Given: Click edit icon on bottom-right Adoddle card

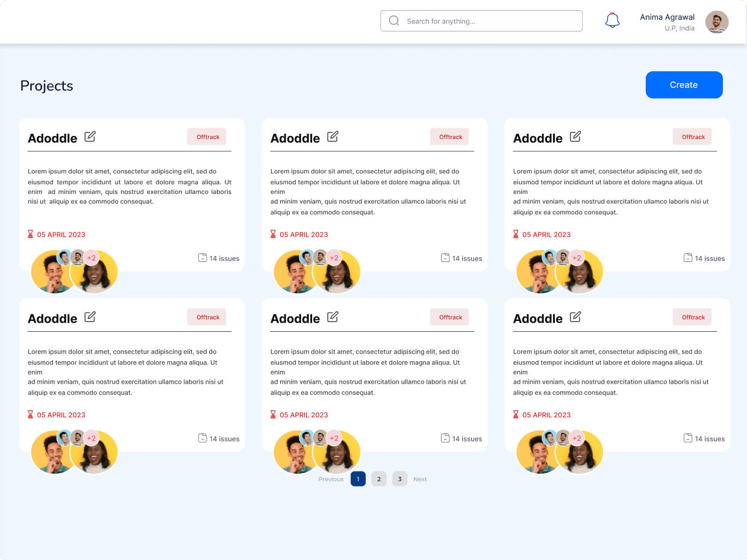Looking at the screenshot, I should point(575,317).
